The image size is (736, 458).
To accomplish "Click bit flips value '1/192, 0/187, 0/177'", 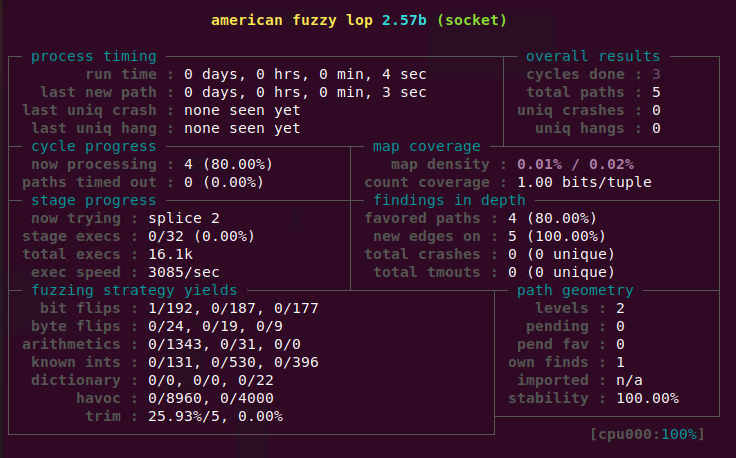I will point(233,308).
